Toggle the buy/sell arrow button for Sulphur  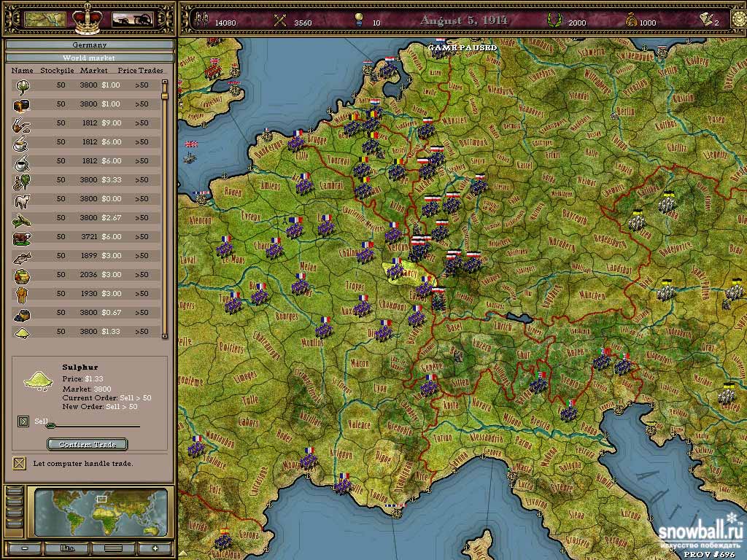click(22, 421)
